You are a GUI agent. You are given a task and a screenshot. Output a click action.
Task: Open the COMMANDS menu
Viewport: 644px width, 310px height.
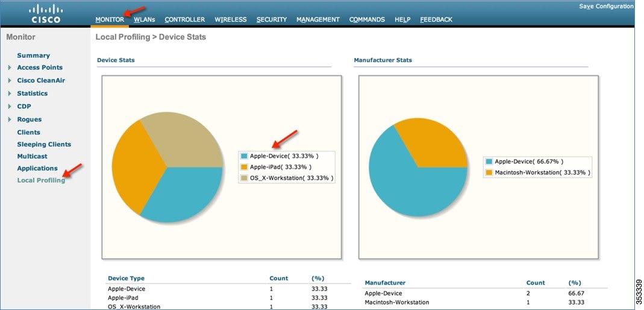(x=367, y=19)
